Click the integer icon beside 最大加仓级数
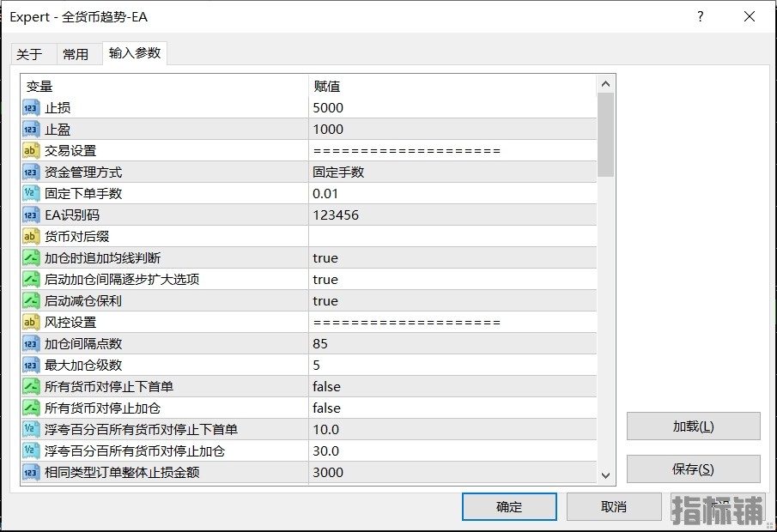The image size is (777, 532). pyautogui.click(x=30, y=365)
